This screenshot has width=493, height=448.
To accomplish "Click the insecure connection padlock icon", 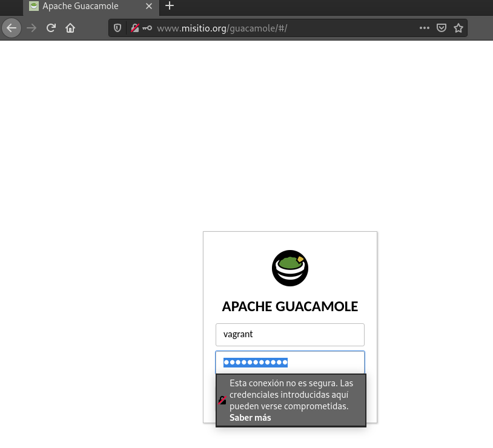I will [135, 28].
